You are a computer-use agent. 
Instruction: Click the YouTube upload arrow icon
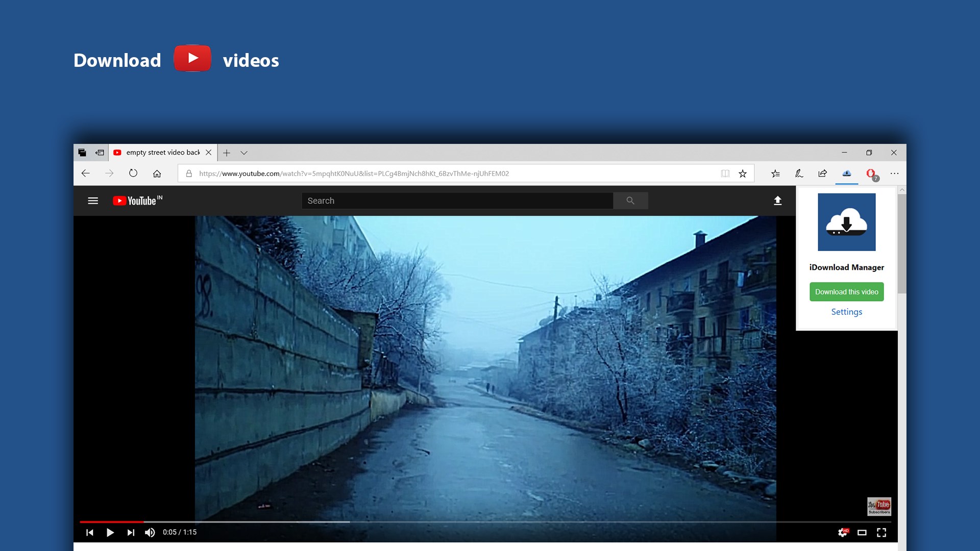pos(777,201)
